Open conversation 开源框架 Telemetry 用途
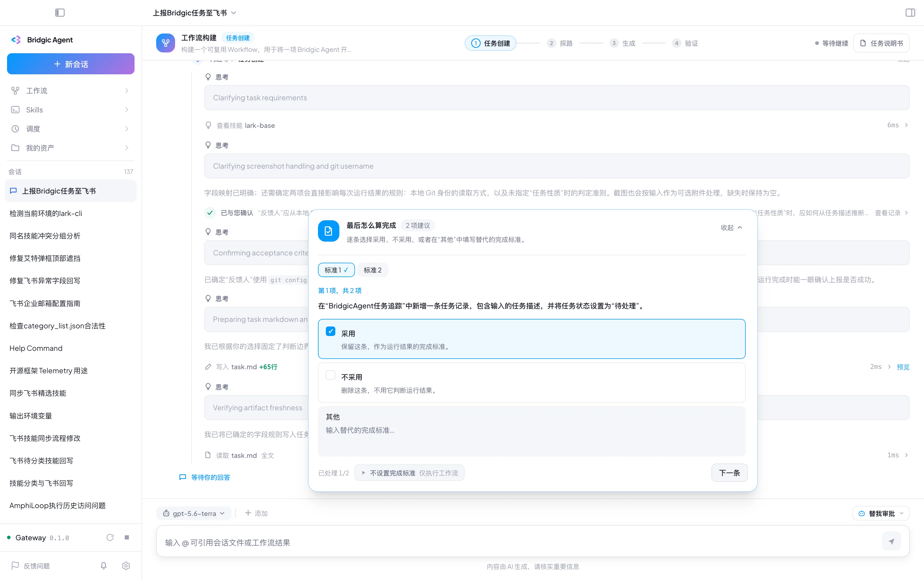Viewport: 924px width, 580px height. [71, 371]
